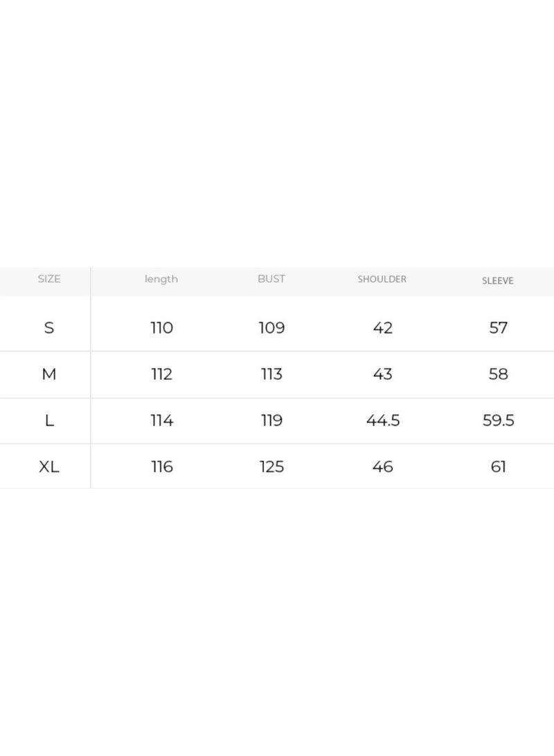Screen dimensions: 554x756
Task: Click the length value 110
Action: (162, 328)
